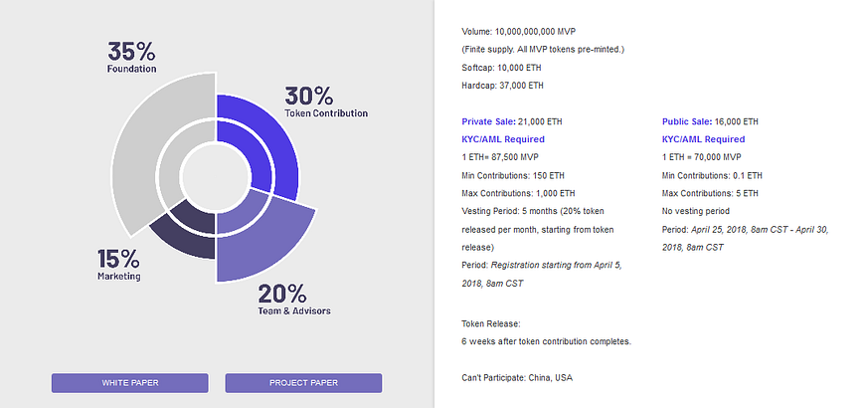Click the Softcap 10,000 ETH text
The width and height of the screenshot is (868, 408).
click(x=501, y=68)
